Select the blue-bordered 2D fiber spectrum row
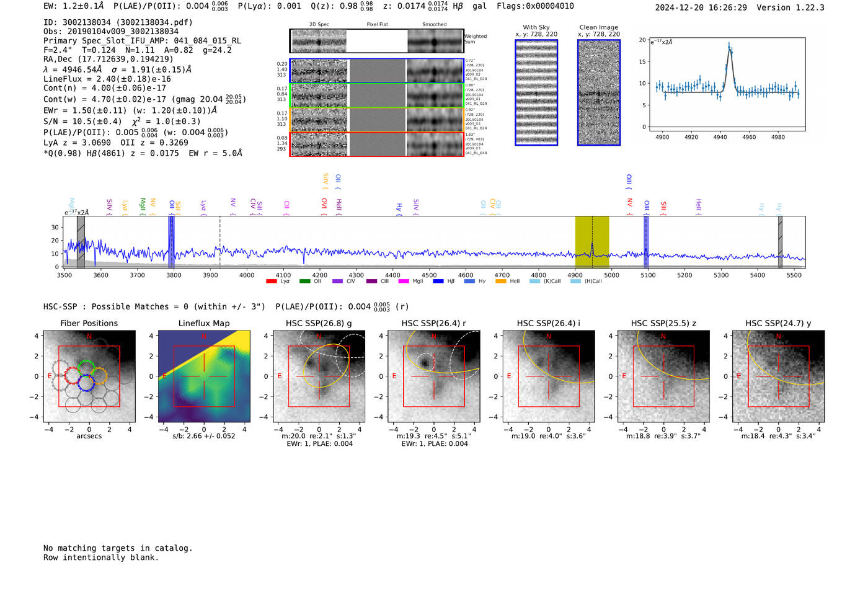The width and height of the screenshot is (868, 591). pyautogui.click(x=377, y=71)
